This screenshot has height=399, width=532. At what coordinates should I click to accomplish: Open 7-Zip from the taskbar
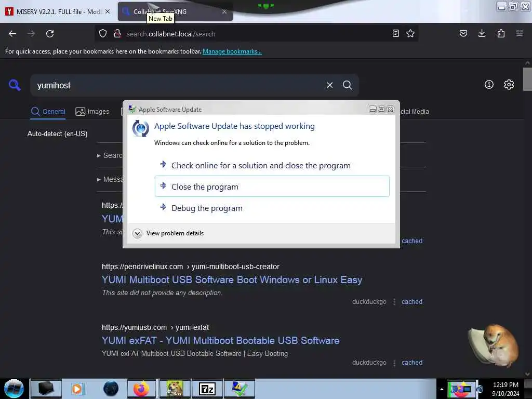(207, 389)
